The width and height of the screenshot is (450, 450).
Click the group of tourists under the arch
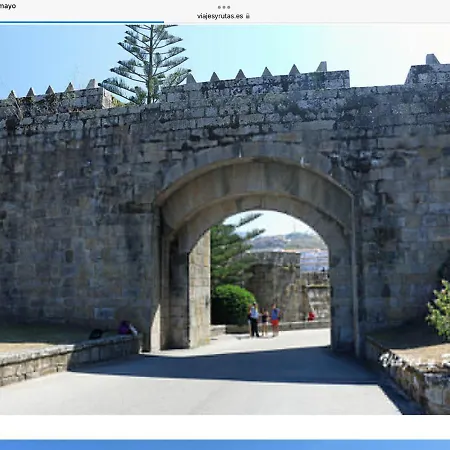[x=264, y=320]
